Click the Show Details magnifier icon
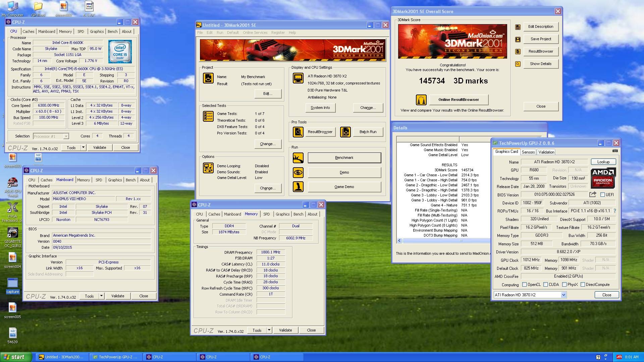Image resolution: width=644 pixels, height=362 pixels. tap(518, 64)
